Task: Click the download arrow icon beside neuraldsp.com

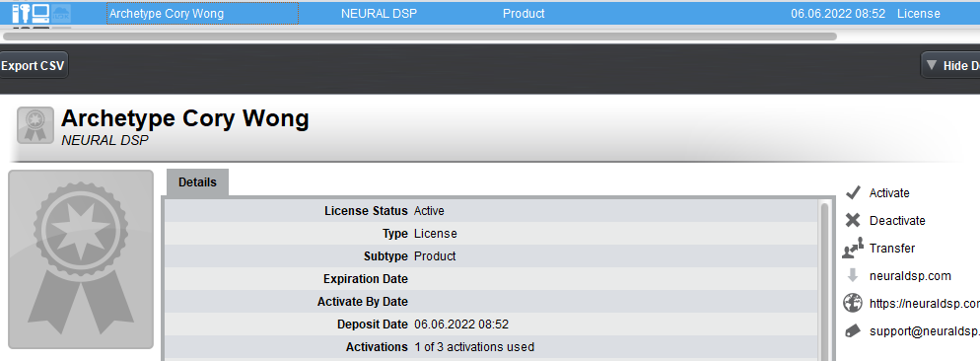Action: [x=853, y=275]
